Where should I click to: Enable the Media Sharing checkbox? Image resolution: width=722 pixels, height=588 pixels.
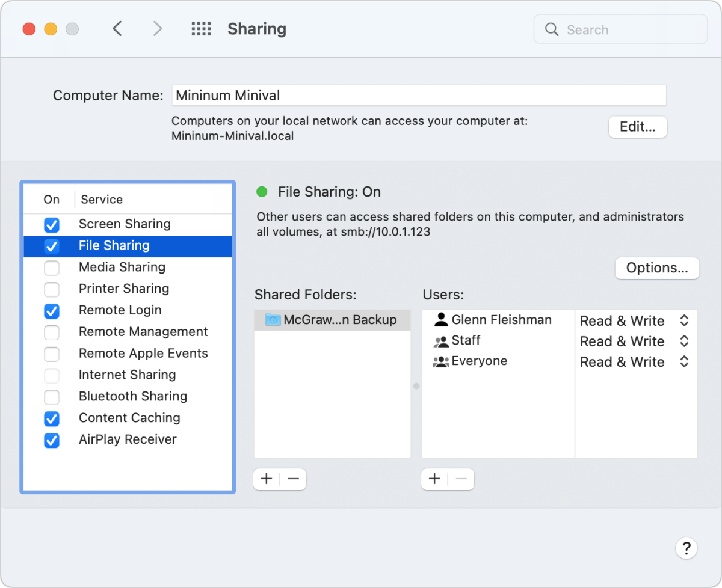(x=52, y=268)
